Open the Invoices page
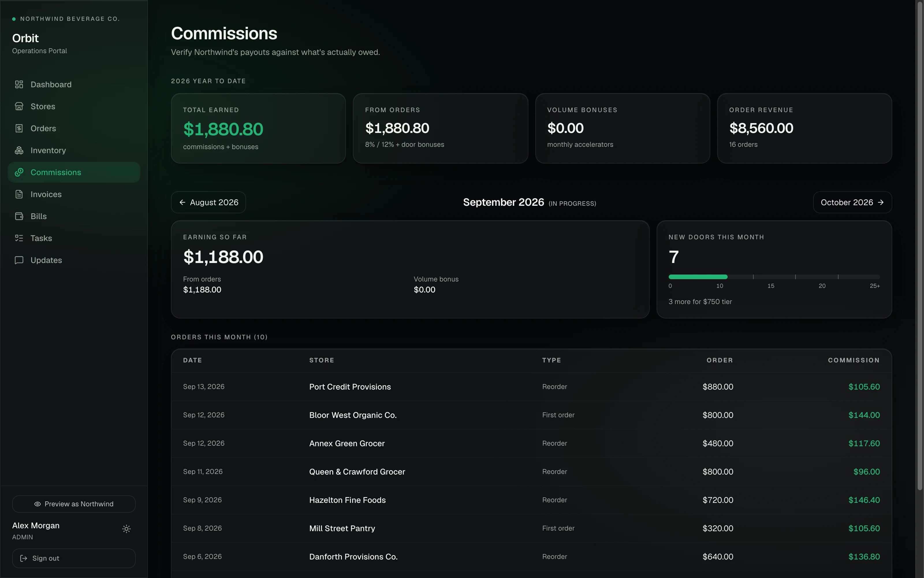 click(x=74, y=194)
